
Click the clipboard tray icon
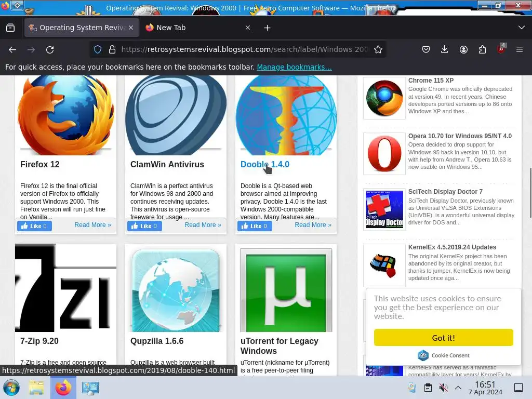pos(428,388)
